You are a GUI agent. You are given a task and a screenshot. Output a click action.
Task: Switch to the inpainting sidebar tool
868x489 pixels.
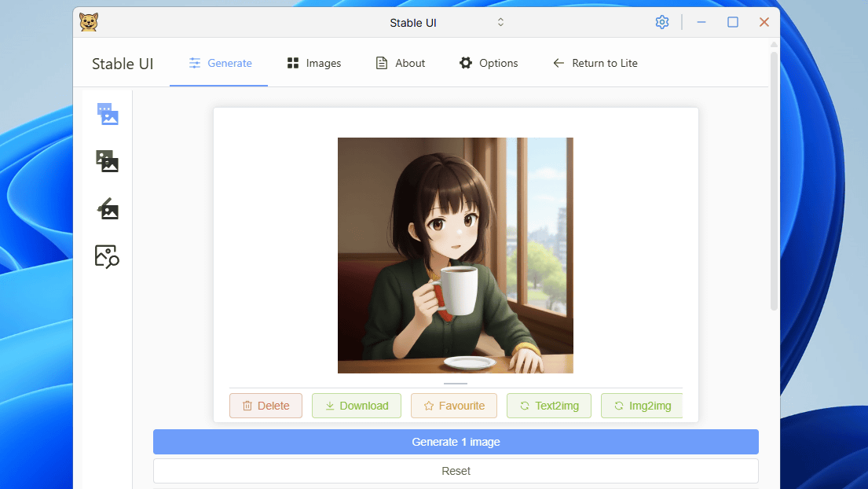pyautogui.click(x=108, y=209)
